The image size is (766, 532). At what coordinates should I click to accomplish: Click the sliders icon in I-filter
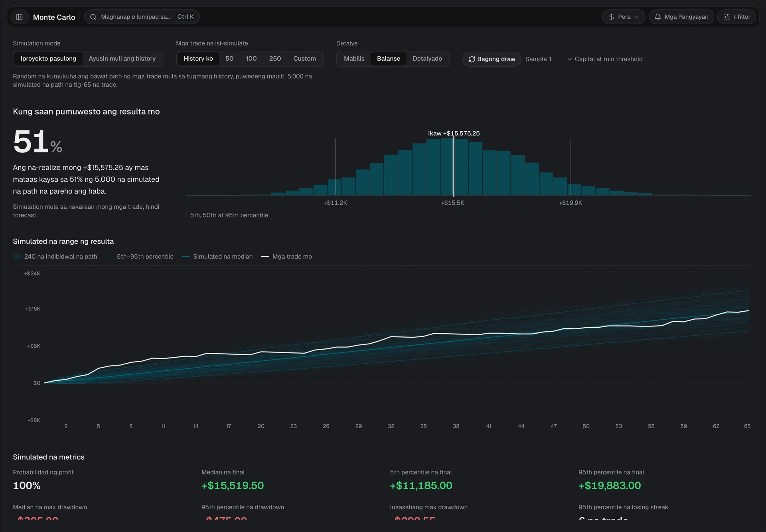pyautogui.click(x=727, y=17)
